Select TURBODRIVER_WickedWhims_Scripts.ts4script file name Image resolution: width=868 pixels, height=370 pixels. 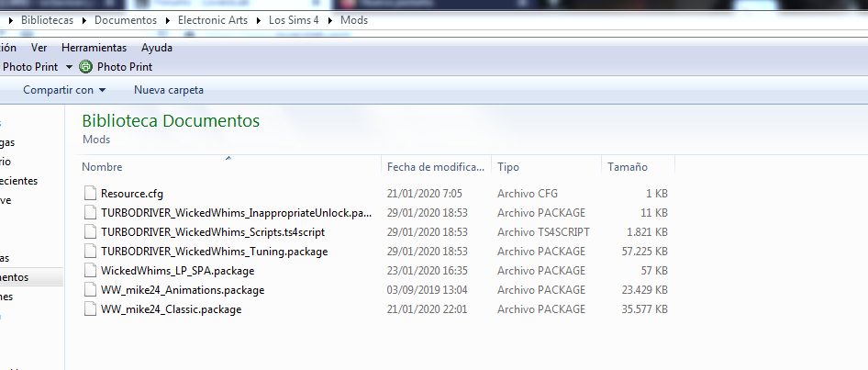(213, 232)
